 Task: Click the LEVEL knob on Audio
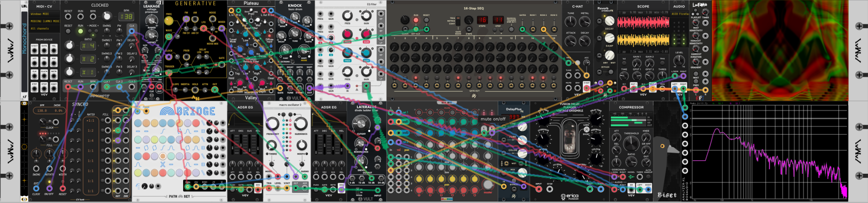679,61
